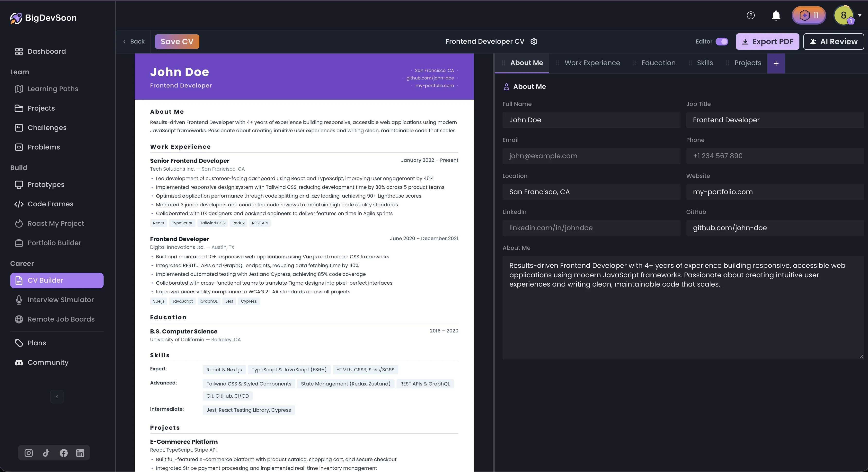Screen dimensions: 868x472
Task: Click the Save CV button
Action: coord(177,41)
